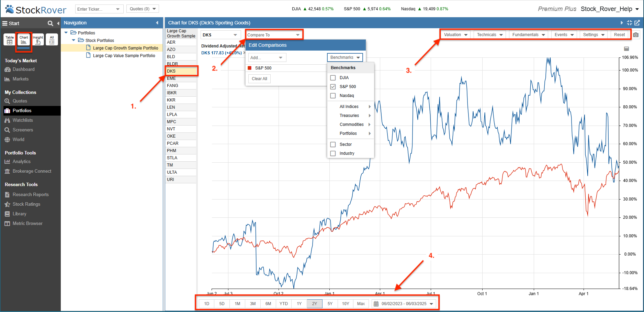
Task: Open the Quotes (0) dropdown
Action: (x=143, y=9)
